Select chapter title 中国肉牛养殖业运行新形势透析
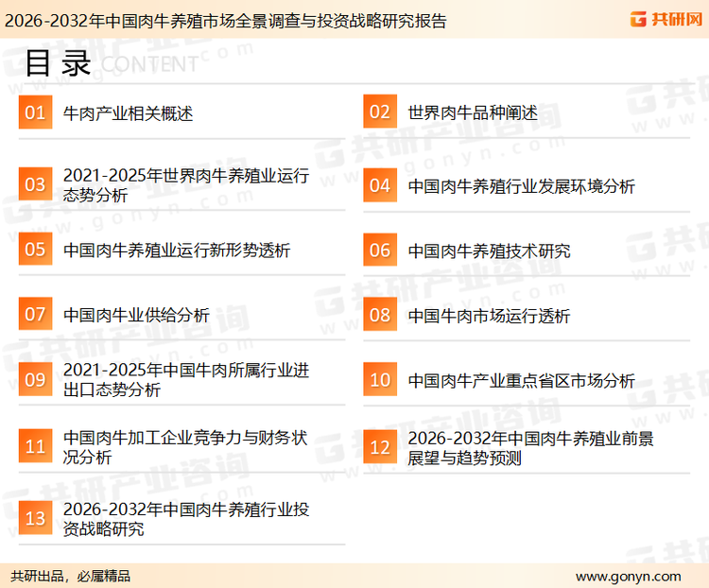This screenshot has height=588, width=709. point(177,251)
